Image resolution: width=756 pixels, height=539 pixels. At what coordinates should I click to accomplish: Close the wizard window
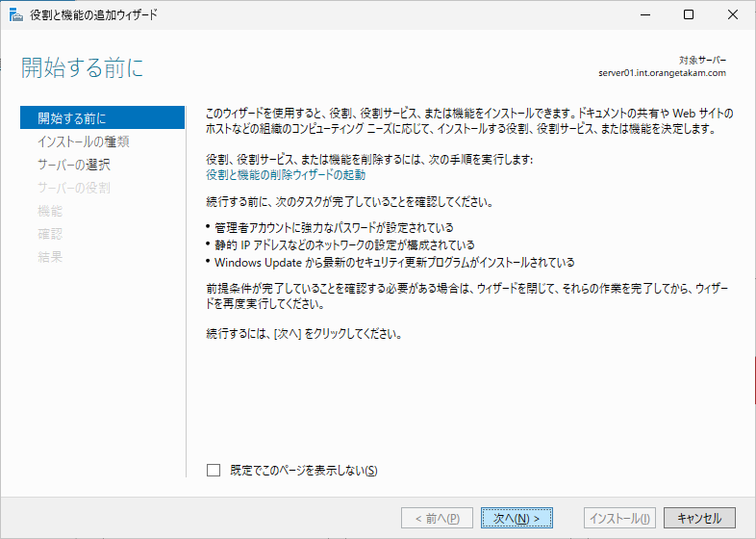click(x=733, y=15)
